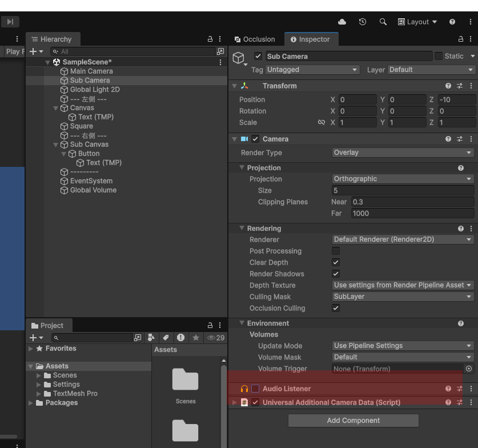
Task: Lock the Inspector panel
Action: 461,39
